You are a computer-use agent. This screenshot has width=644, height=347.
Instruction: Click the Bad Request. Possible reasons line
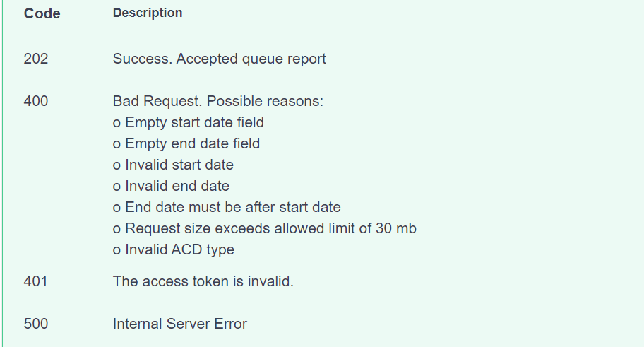click(218, 101)
